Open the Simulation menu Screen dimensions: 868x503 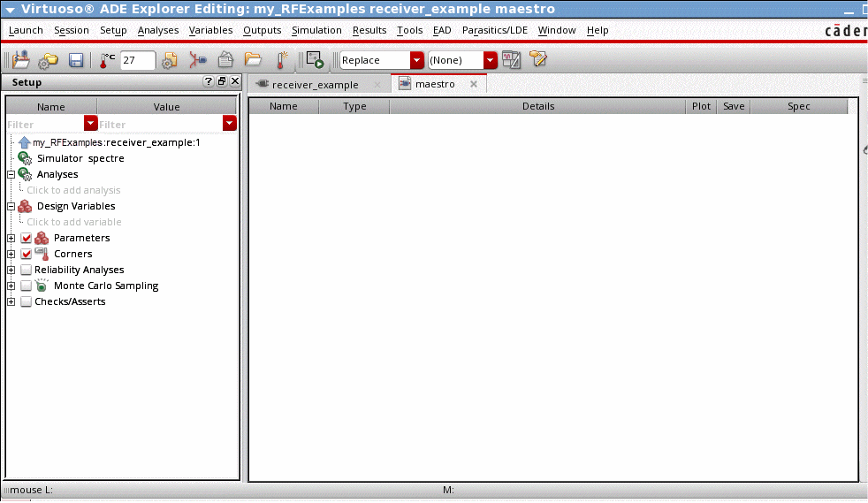[x=316, y=30]
